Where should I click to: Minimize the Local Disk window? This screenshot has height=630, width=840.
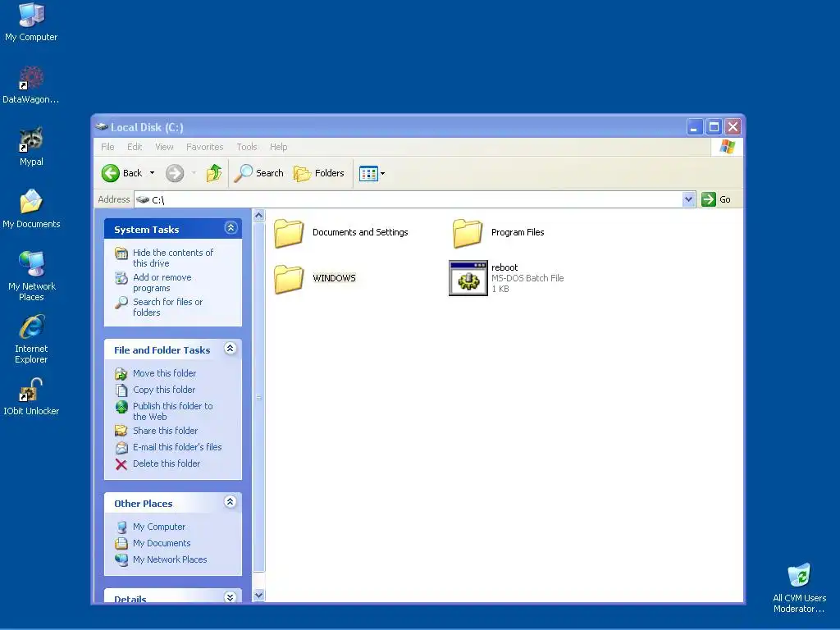tap(694, 127)
